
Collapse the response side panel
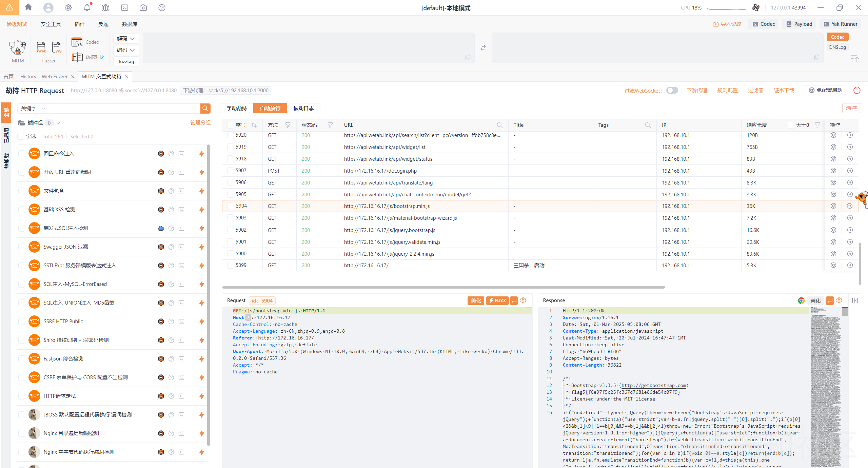coord(855,300)
